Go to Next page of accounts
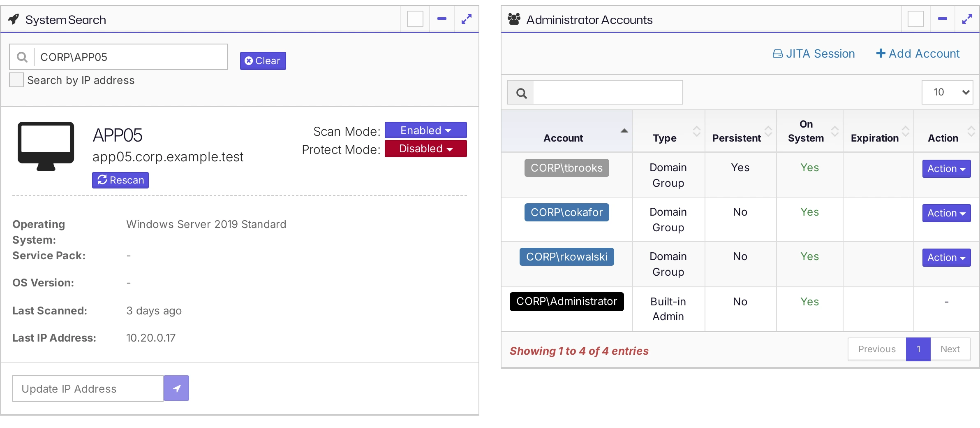This screenshot has height=428, width=980. (x=950, y=349)
